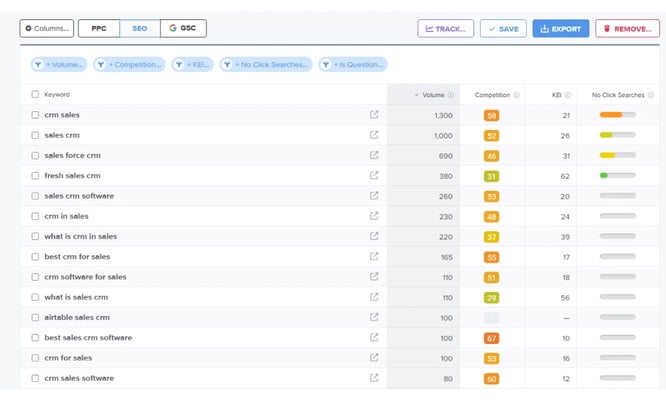The width and height of the screenshot is (666, 400).
Task: Check the 'what is crm in sales' checkbox
Action: click(x=35, y=236)
